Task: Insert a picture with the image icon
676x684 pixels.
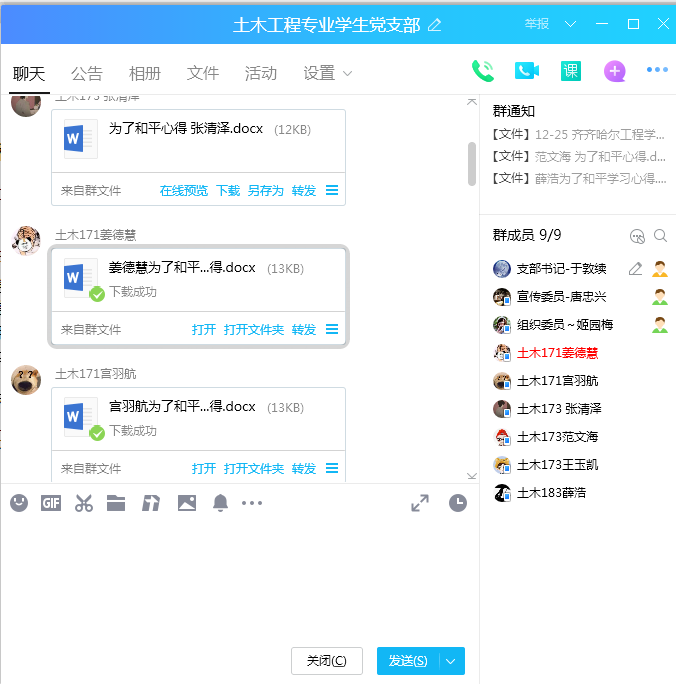Action: pos(187,503)
